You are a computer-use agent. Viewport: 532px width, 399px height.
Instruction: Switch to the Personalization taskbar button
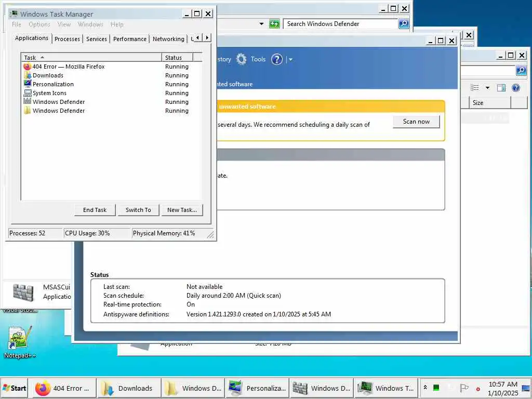click(x=257, y=388)
